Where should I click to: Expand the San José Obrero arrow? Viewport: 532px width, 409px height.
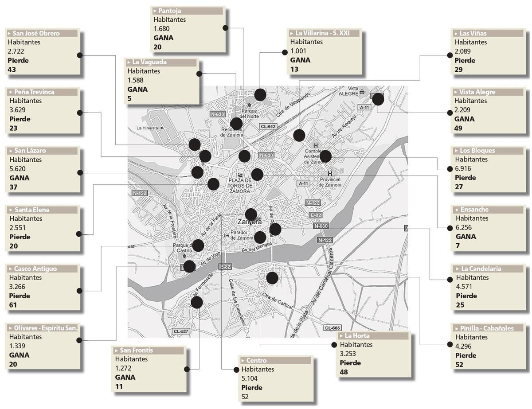pos(9,33)
